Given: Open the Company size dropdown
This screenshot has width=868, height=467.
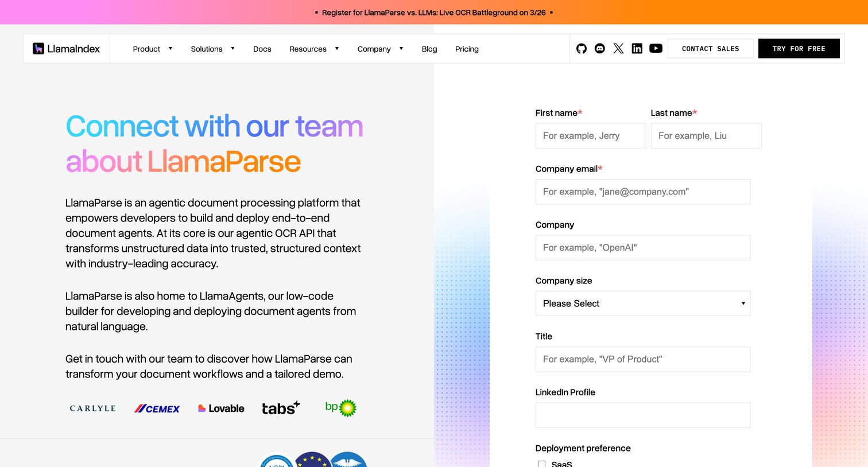Looking at the screenshot, I should click(x=643, y=303).
